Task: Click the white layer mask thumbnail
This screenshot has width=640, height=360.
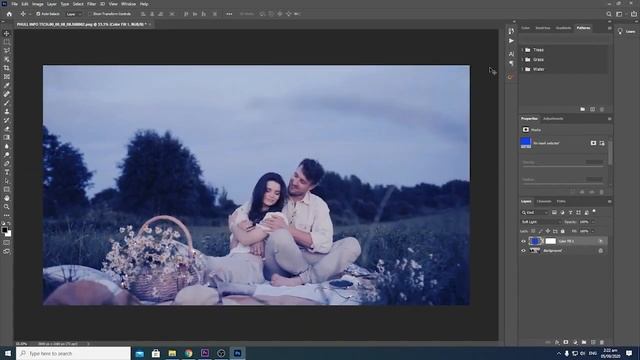Action: (x=551, y=241)
